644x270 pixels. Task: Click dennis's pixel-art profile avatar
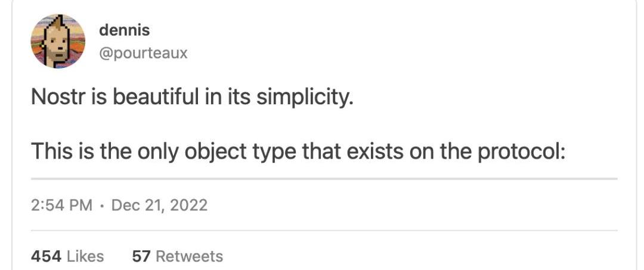(58, 41)
